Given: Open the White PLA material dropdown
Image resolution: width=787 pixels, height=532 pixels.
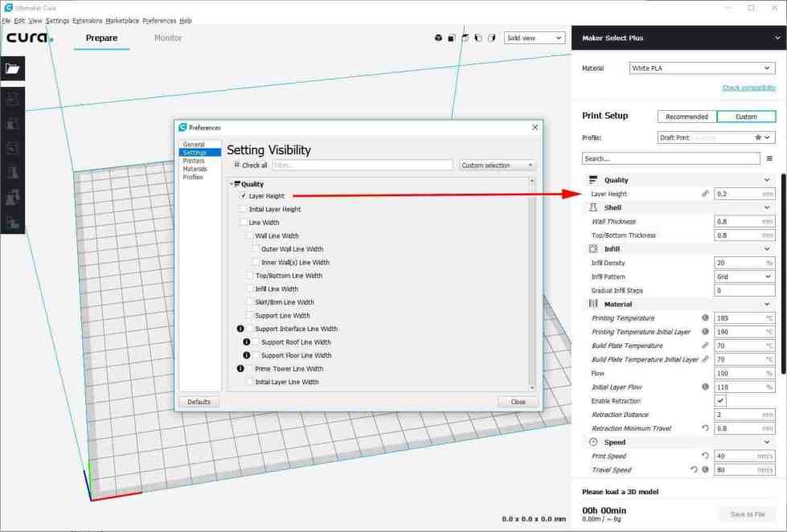Looking at the screenshot, I should point(702,68).
